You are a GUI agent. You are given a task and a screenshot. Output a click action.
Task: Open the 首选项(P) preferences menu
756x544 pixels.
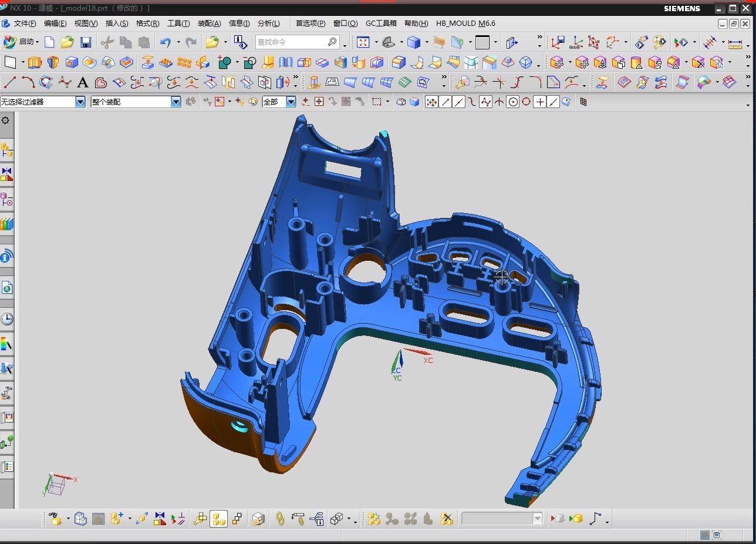[310, 23]
